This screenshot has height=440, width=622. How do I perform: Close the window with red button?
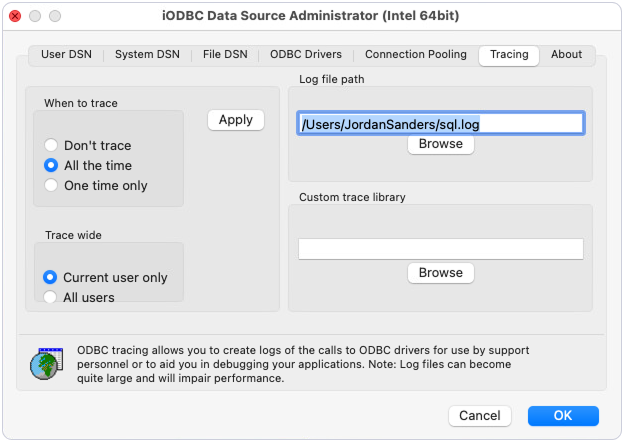coord(15,16)
